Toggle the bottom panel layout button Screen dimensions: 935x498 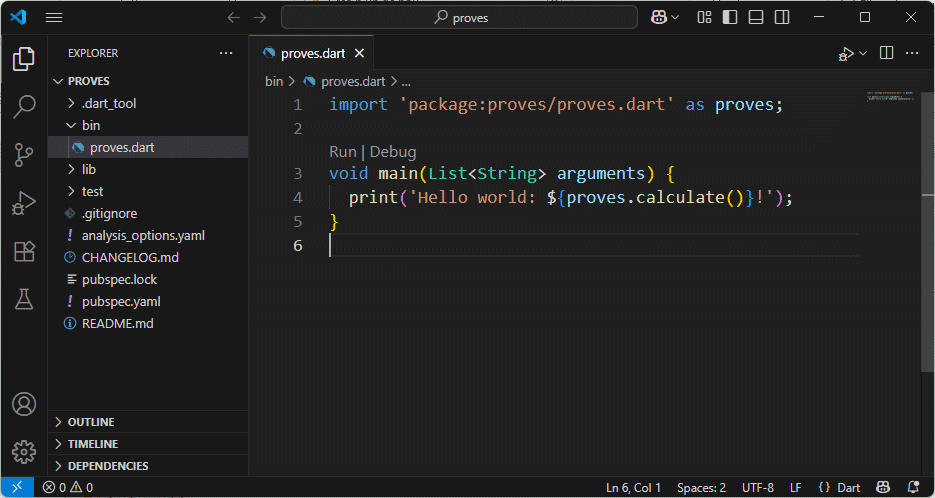tap(756, 17)
